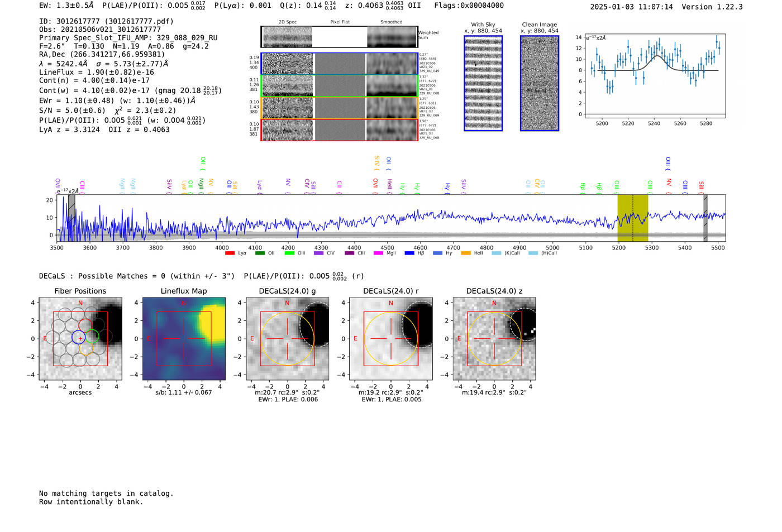
Task: Click the orange fiber circle in Fiber Positions
Action: point(85,348)
